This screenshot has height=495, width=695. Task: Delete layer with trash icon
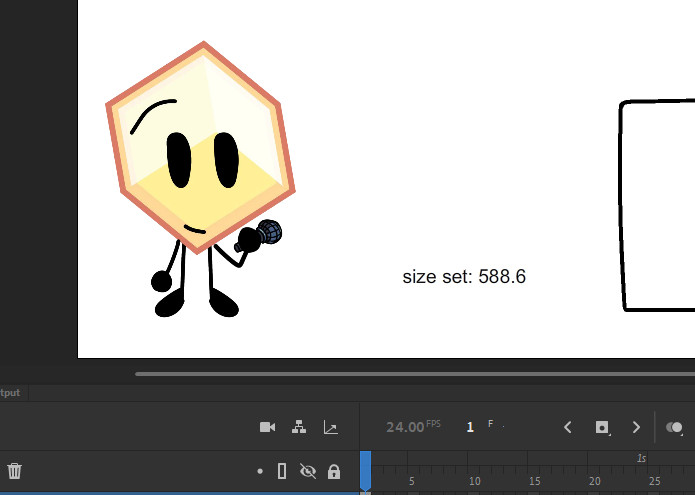[14, 471]
